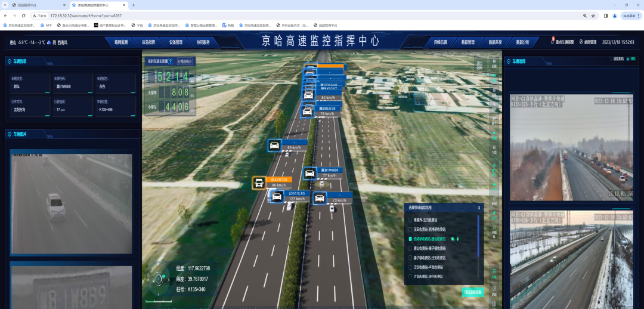
Task: Click the bookmark star icon
Action: pyautogui.click(x=593, y=16)
